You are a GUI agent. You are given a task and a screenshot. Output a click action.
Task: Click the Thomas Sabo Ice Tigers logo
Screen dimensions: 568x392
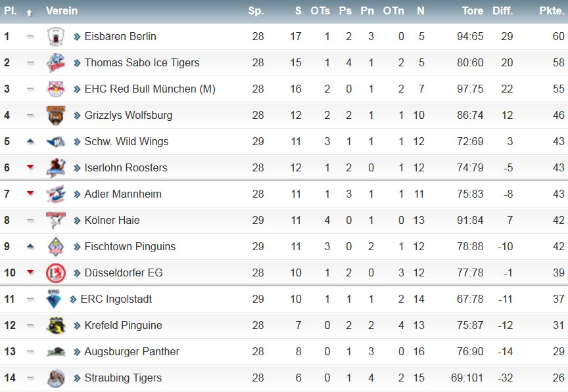[56, 63]
